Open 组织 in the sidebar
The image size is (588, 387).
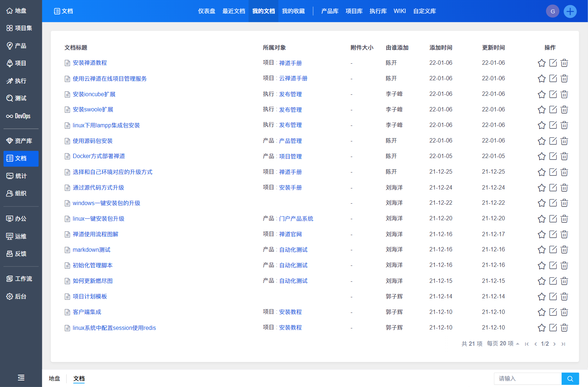click(17, 193)
